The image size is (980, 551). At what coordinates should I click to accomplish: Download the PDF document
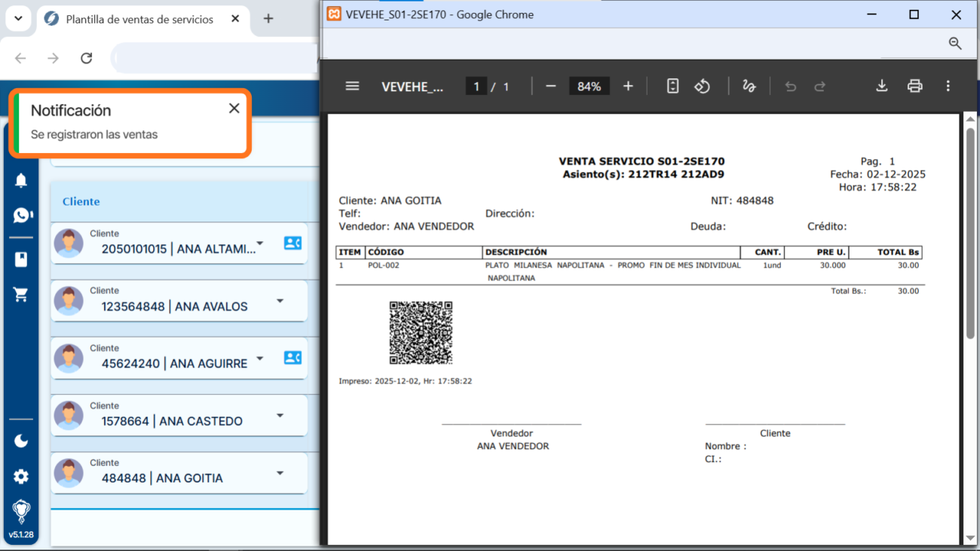(881, 86)
